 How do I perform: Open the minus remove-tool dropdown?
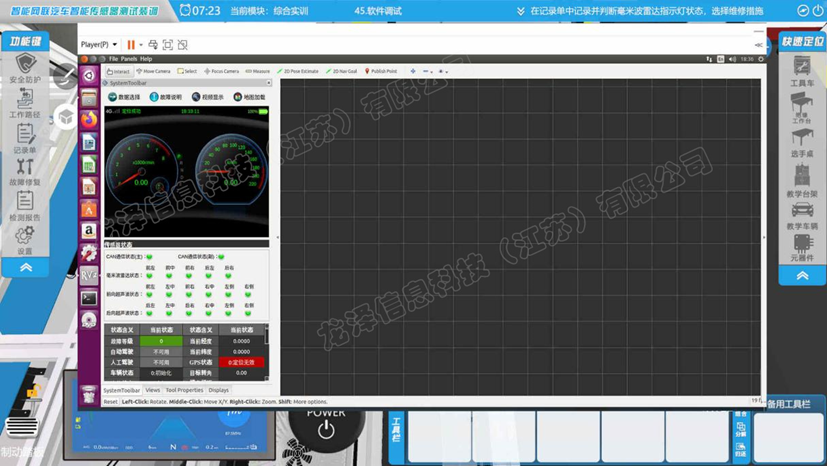point(428,71)
